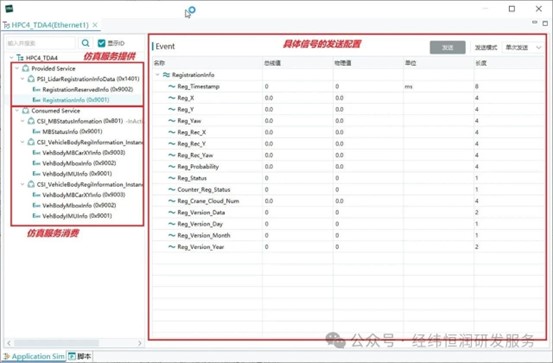This screenshot has width=553, height=363.
Task: Click the tree panel horizontal scrollbar
Action: pyautogui.click(x=56, y=343)
